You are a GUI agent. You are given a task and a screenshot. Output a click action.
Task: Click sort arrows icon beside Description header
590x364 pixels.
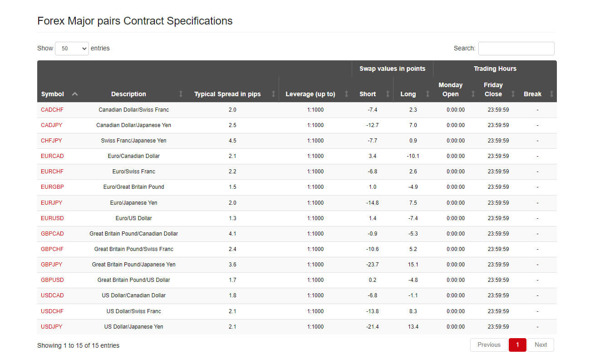coord(181,94)
